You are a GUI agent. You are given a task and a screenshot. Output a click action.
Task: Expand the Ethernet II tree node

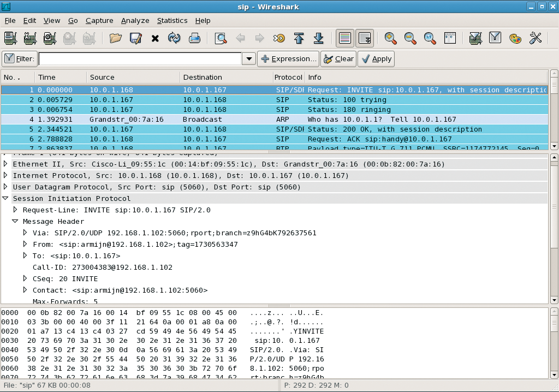tap(5, 164)
